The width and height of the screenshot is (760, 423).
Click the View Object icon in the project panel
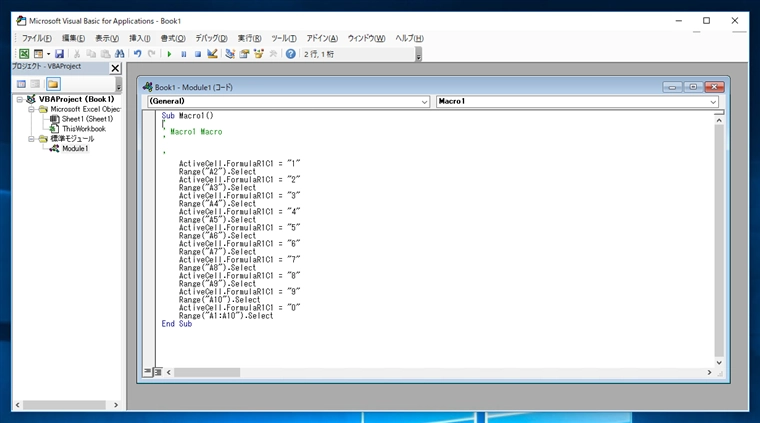pyautogui.click(x=35, y=84)
